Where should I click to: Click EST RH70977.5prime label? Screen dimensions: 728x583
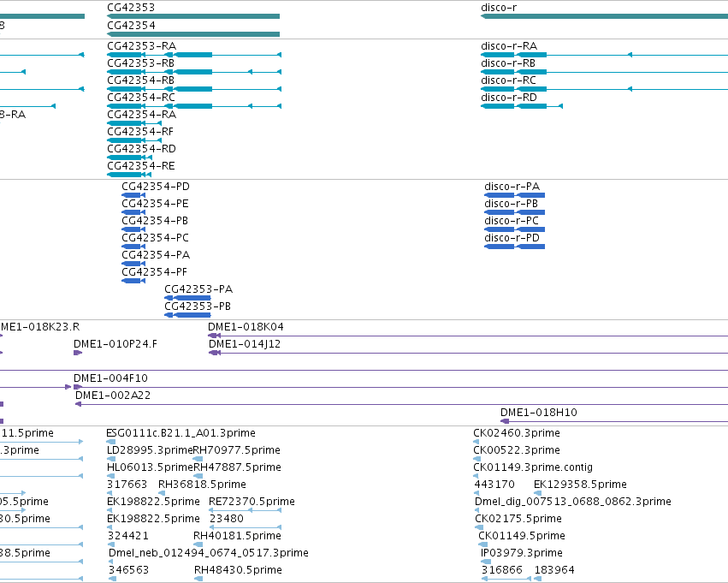(x=236, y=450)
